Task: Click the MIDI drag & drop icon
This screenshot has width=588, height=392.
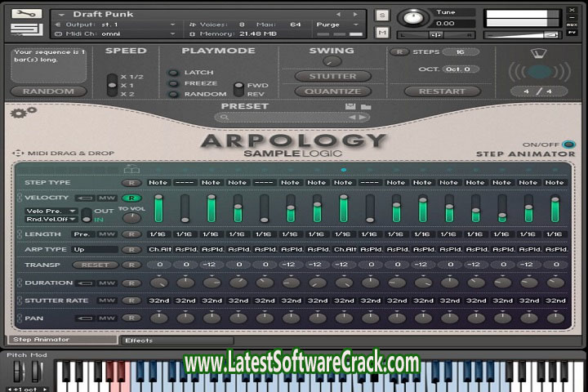Action: [x=18, y=153]
